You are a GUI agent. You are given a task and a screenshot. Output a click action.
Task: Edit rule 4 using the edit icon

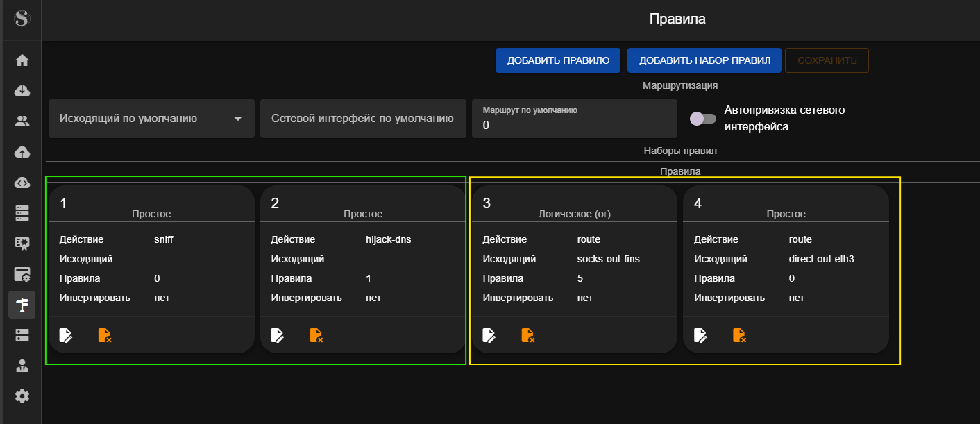[x=701, y=336]
